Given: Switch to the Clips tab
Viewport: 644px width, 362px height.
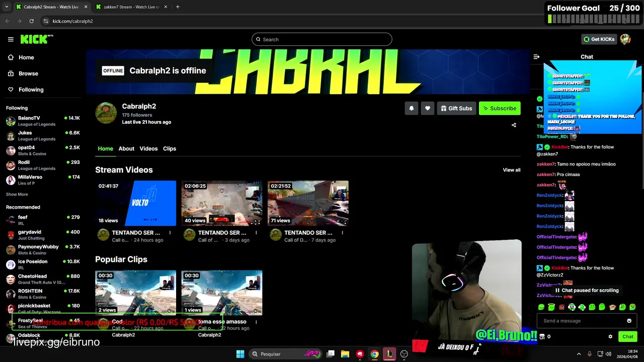Looking at the screenshot, I should tap(170, 149).
